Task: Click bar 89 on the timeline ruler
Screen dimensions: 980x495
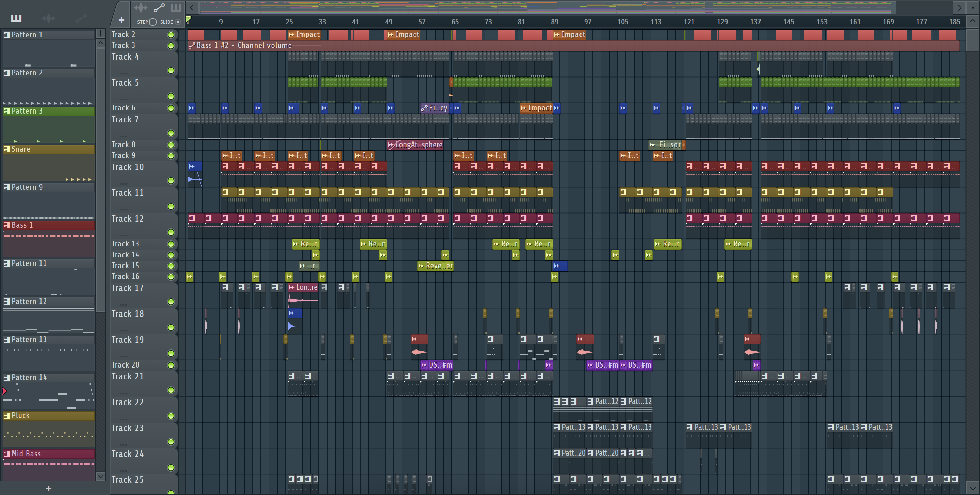Action: click(554, 22)
